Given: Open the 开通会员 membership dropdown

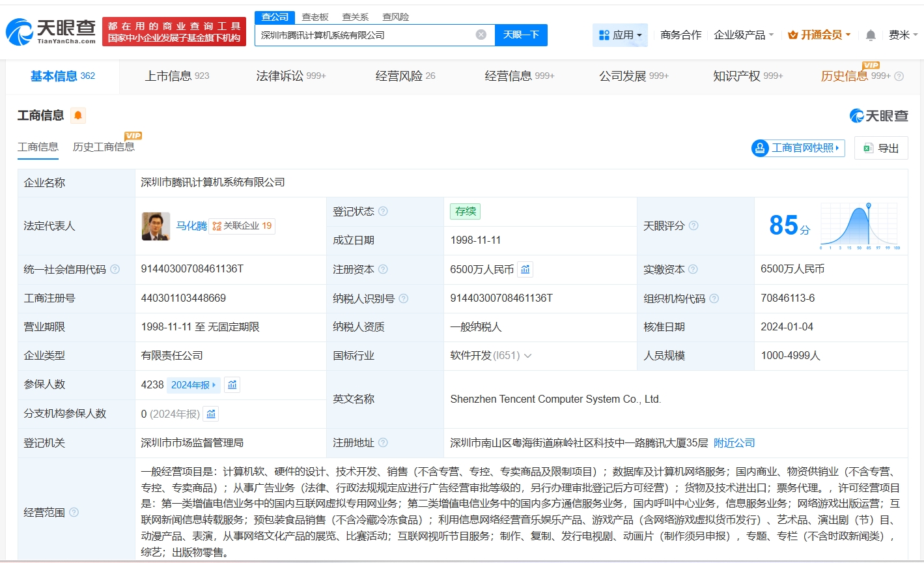Looking at the screenshot, I should (x=819, y=35).
